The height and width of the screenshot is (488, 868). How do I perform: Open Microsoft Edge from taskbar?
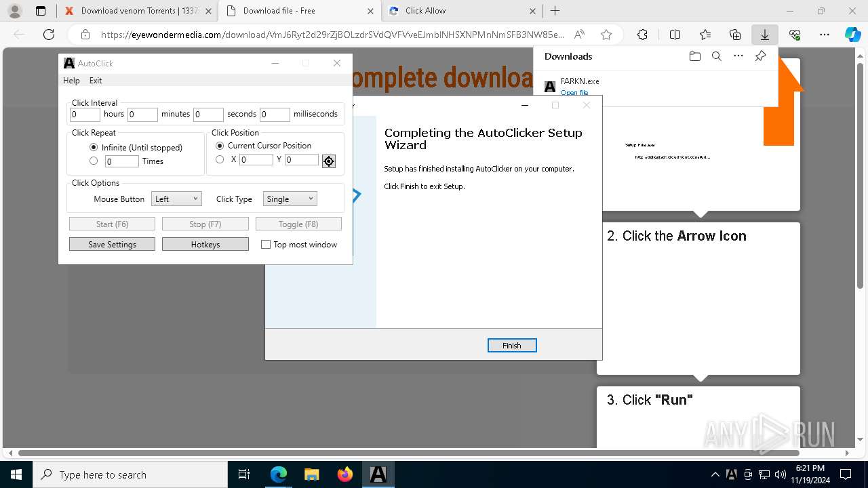coord(279,474)
